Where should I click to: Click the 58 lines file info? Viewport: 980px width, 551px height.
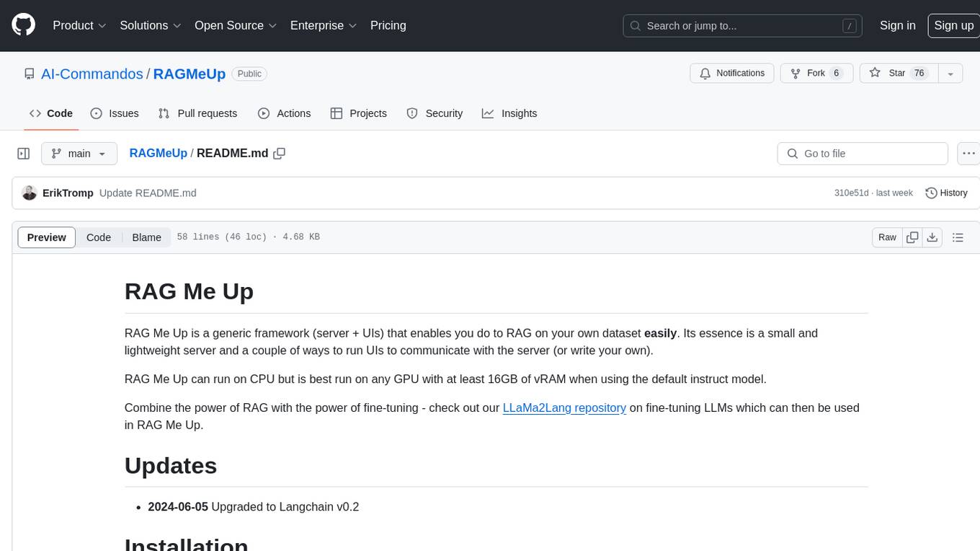[x=249, y=237]
